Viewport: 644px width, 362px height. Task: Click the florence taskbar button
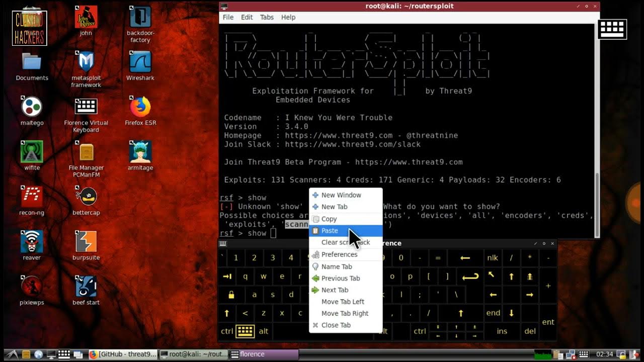point(264,354)
